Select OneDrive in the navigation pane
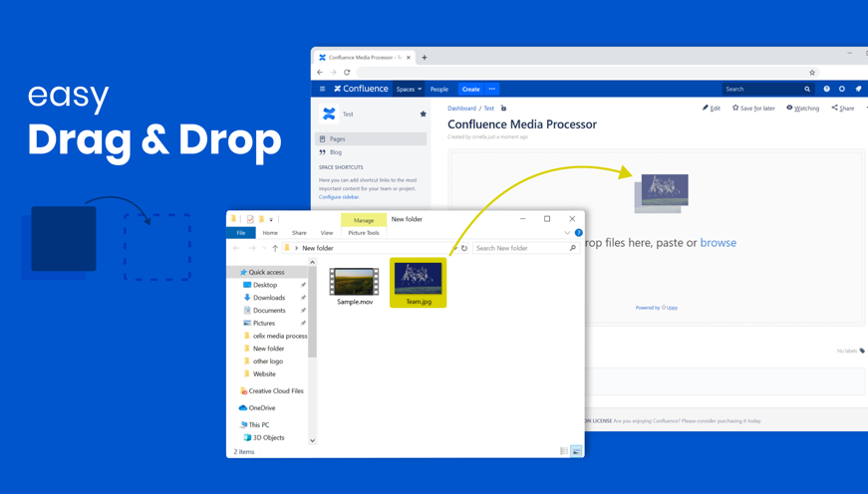The image size is (868, 494). coord(261,408)
